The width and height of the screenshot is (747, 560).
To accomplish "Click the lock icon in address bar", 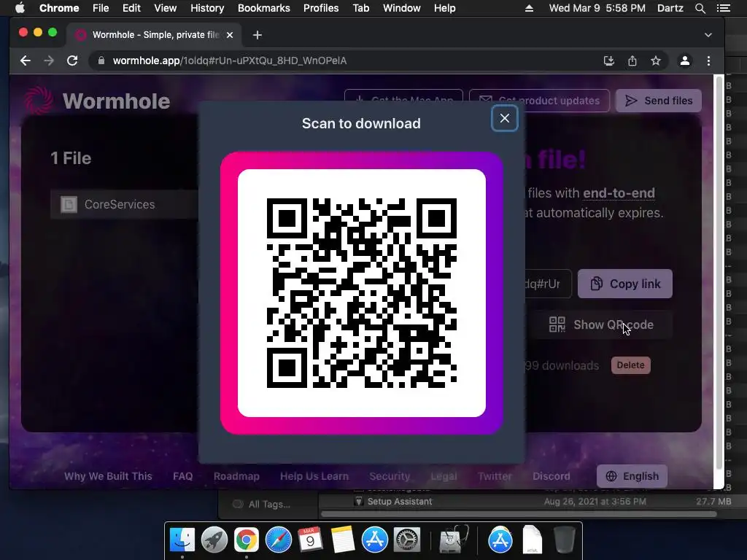I will 101,61.
